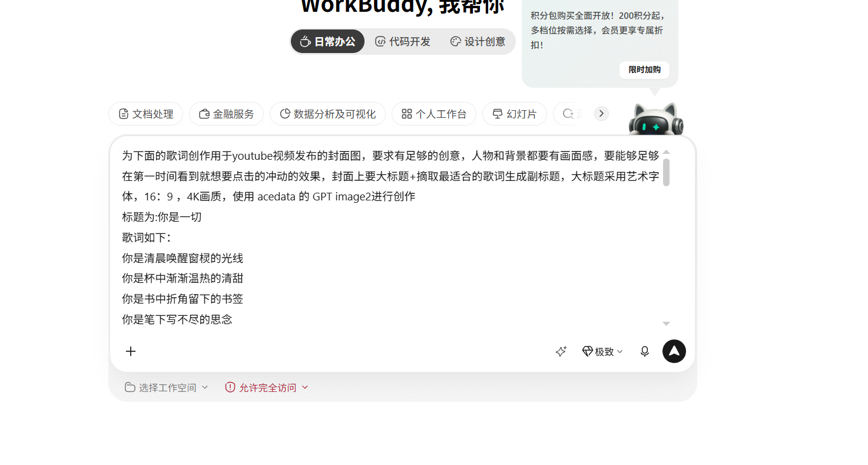Click the 限时加购 button
The image size is (868, 465).
(644, 70)
